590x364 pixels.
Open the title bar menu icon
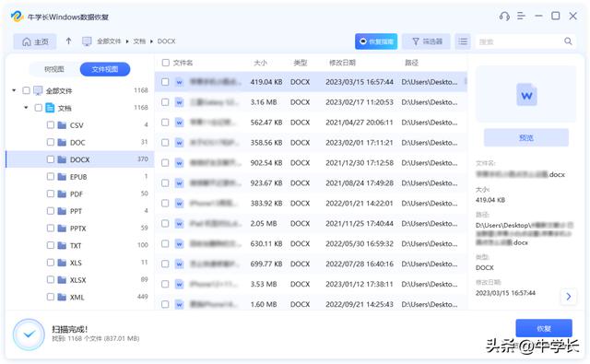pyautogui.click(x=521, y=17)
